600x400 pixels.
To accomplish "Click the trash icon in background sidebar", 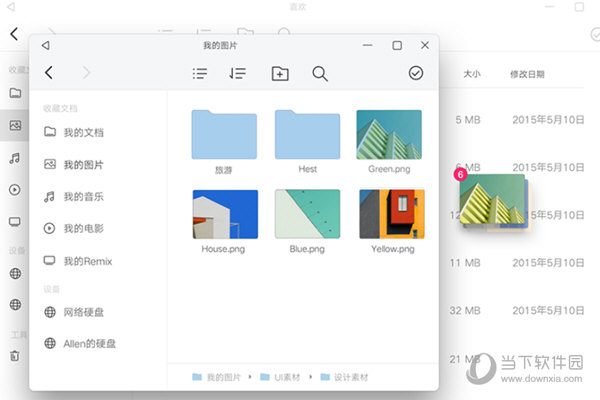I will (x=15, y=356).
